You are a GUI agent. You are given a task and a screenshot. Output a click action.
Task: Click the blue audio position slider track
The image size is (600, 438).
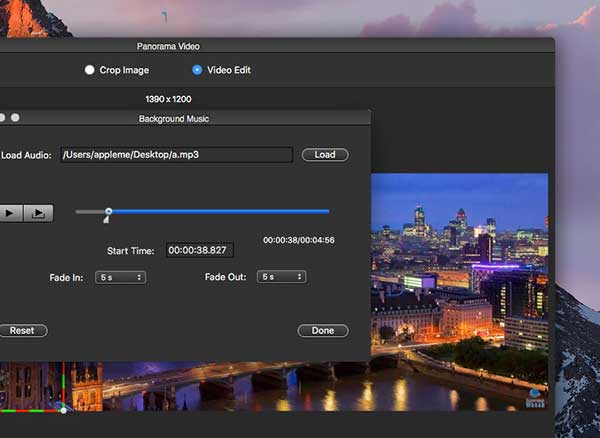(220, 211)
